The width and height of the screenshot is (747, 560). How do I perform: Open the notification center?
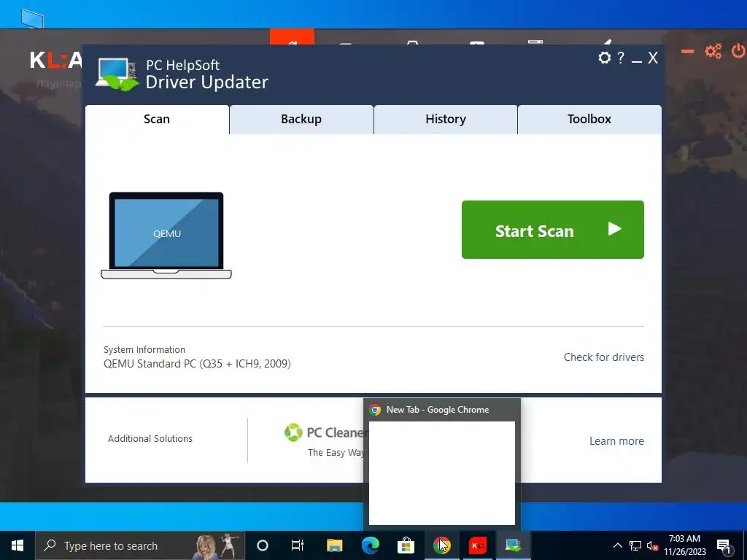click(724, 546)
